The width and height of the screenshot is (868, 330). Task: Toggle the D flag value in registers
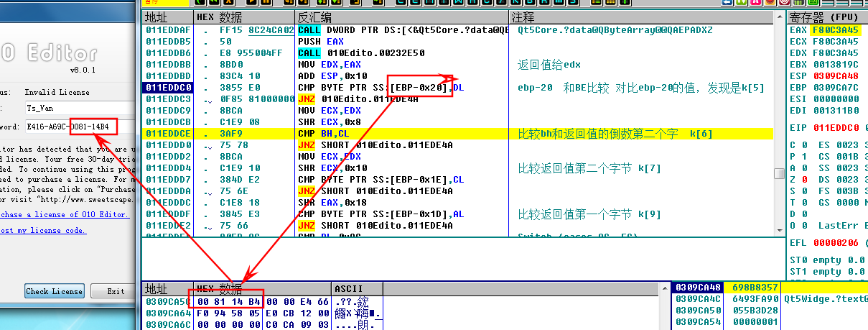click(803, 214)
